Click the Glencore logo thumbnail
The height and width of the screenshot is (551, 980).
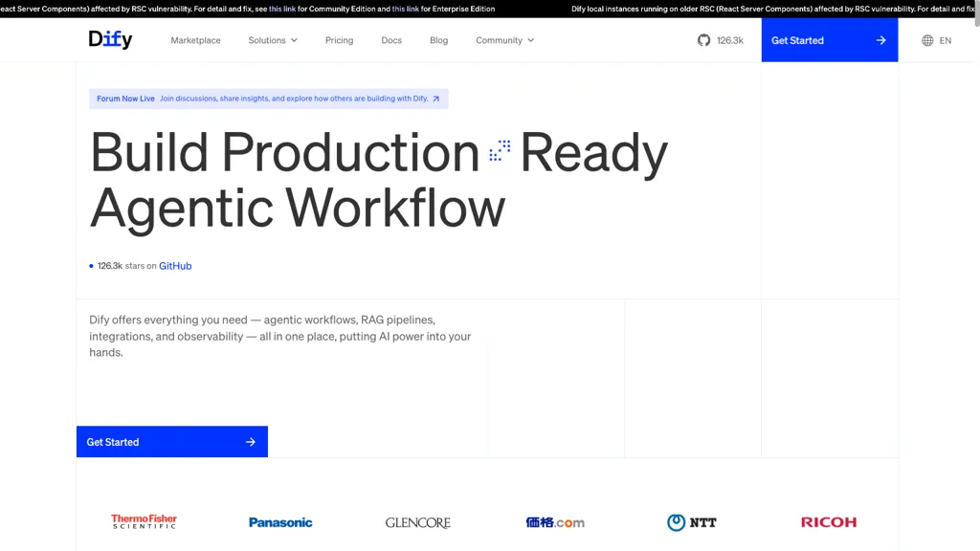pos(417,522)
